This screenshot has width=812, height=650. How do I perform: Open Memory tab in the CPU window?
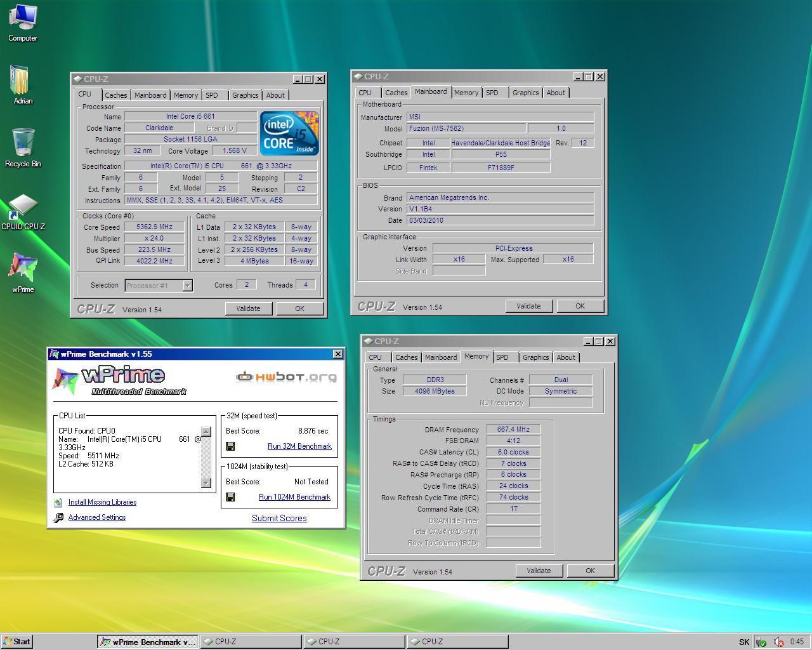[186, 95]
